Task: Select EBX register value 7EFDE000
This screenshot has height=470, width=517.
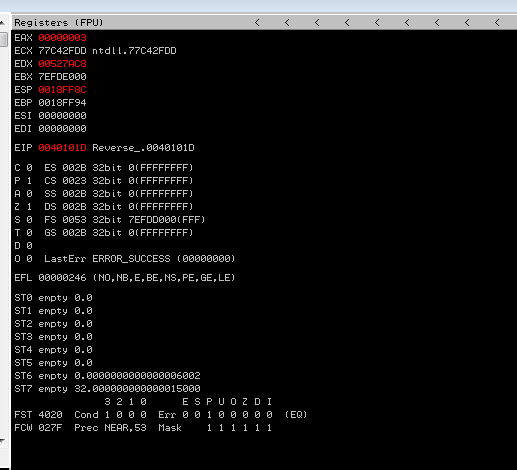Action: pos(62,77)
